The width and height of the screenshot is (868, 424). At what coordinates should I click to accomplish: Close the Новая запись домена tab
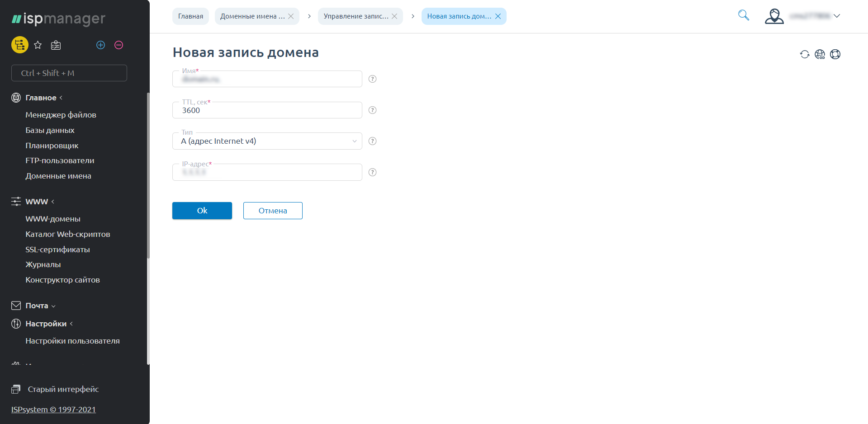point(498,16)
